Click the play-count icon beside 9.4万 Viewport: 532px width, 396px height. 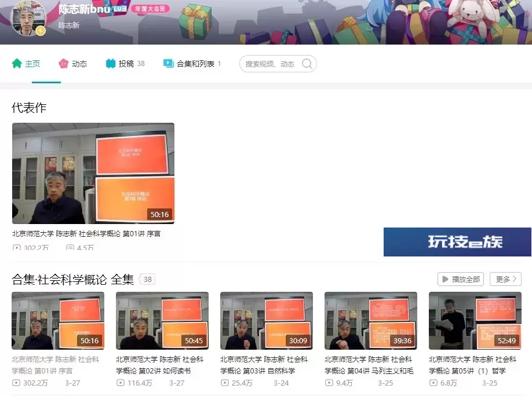329,383
